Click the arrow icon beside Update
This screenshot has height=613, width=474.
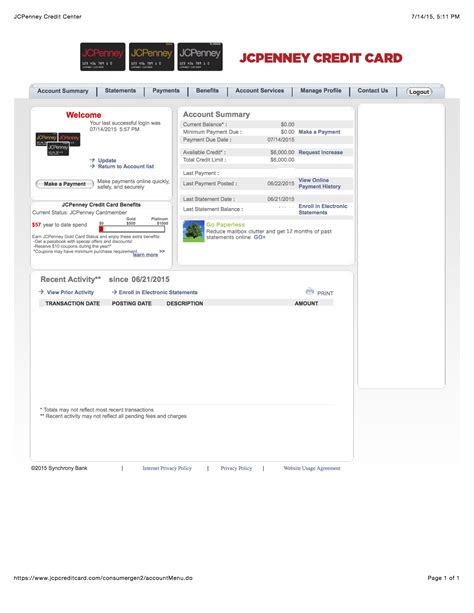coord(92,160)
